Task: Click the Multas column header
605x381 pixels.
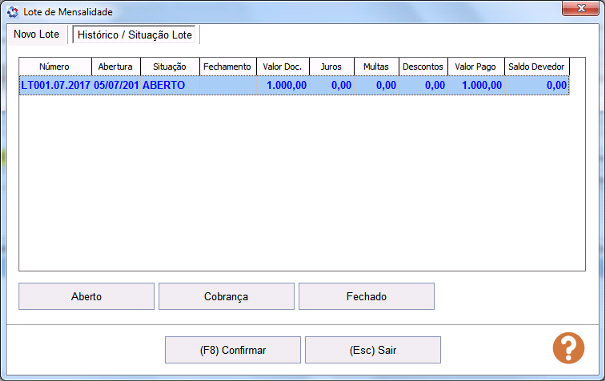Action: click(377, 67)
